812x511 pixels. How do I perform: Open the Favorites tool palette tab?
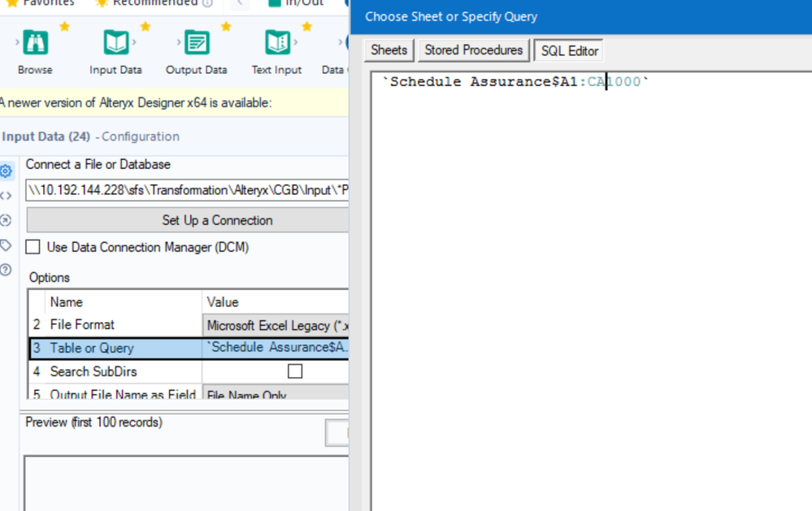41,3
